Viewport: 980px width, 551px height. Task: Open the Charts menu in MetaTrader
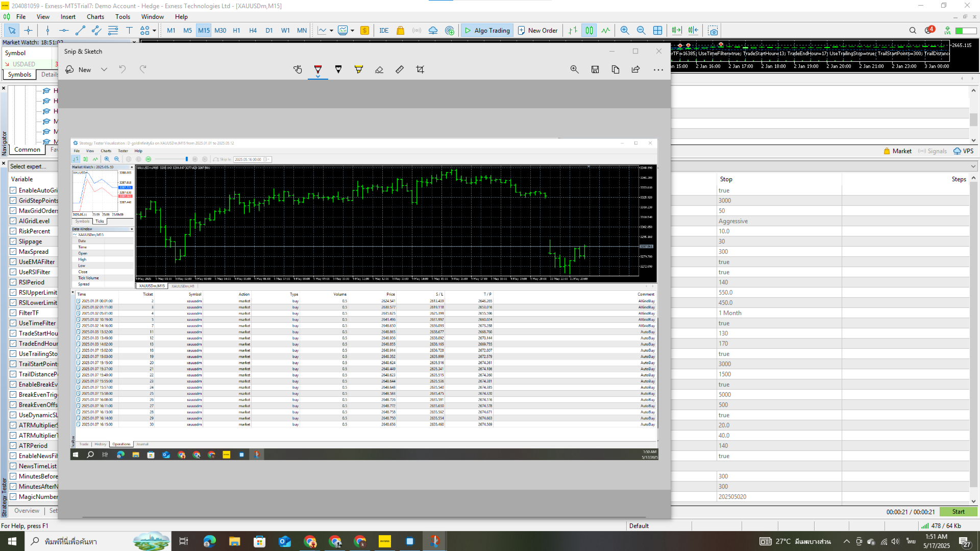(x=95, y=17)
